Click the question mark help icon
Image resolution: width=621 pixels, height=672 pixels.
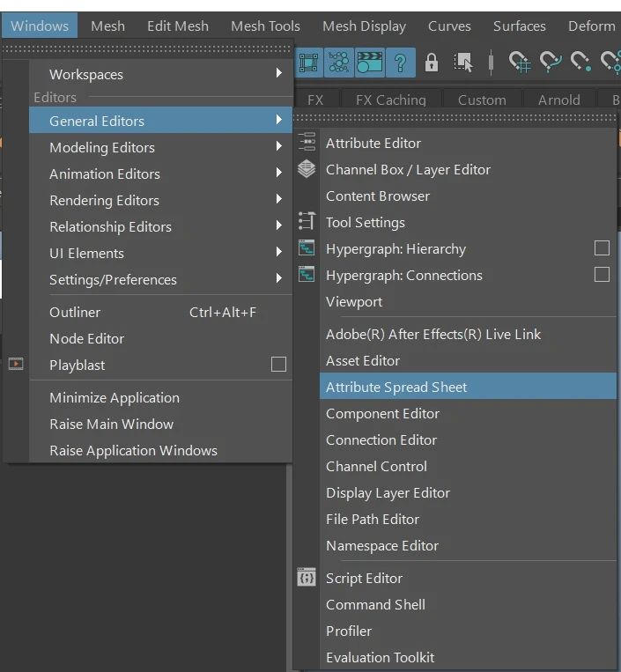point(400,63)
